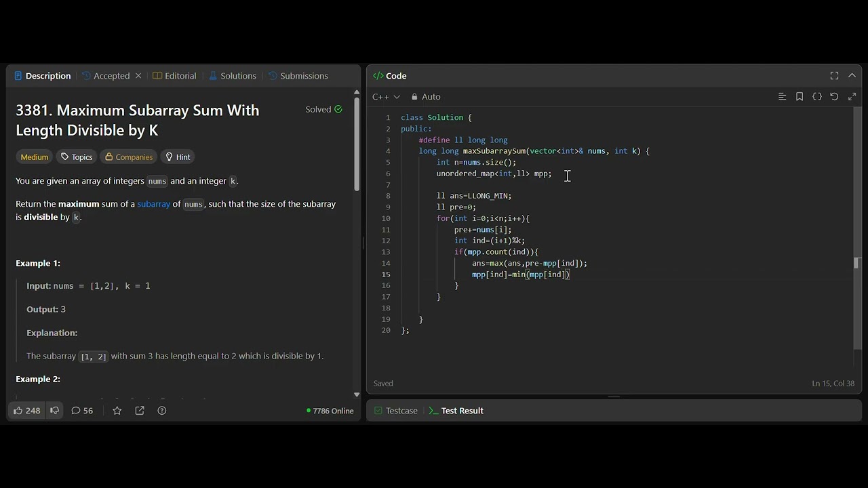The image size is (868, 488).
Task: Follow the subarray definition link
Action: (x=154, y=204)
